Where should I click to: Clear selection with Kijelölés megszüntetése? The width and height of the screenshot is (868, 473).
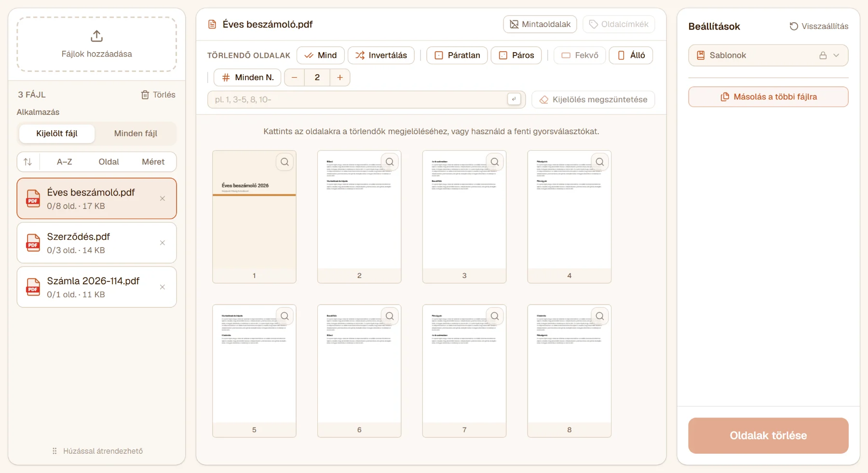(593, 99)
